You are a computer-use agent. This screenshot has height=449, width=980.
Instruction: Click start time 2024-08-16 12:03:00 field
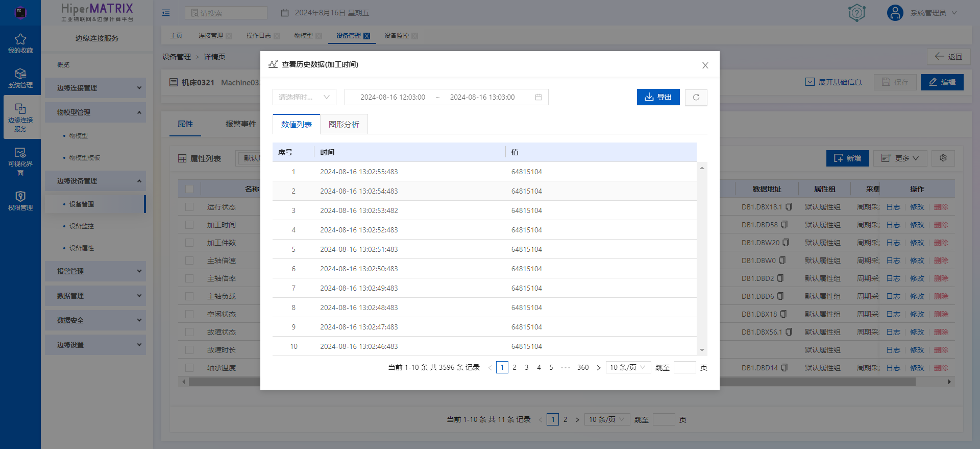[393, 97]
